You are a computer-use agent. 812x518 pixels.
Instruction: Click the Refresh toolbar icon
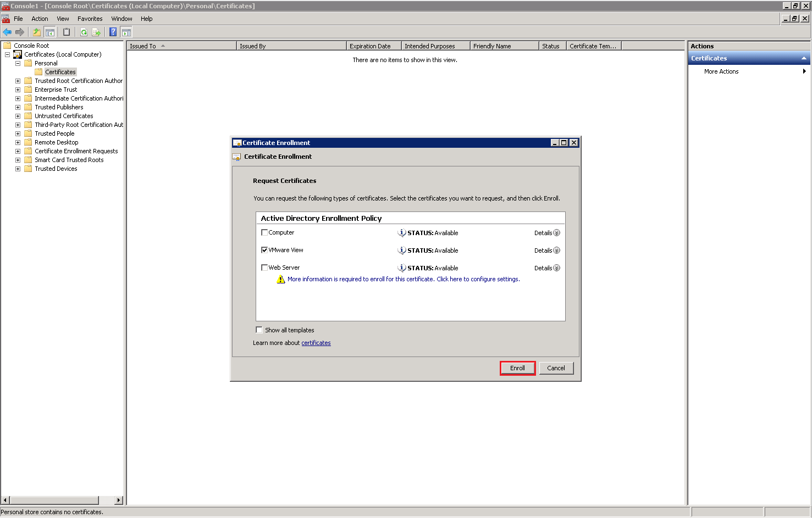(x=84, y=32)
